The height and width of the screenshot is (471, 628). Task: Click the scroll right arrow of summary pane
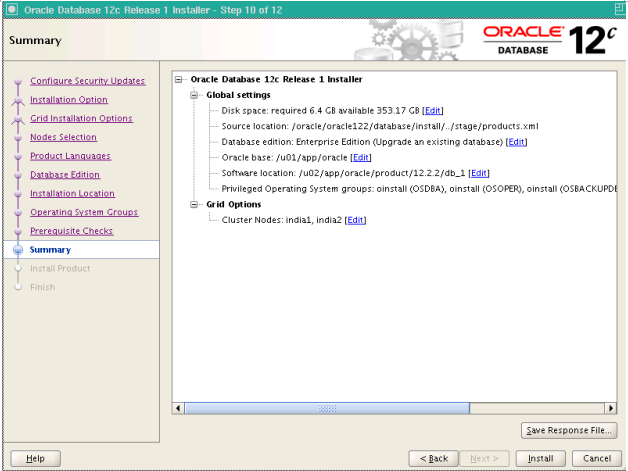point(611,409)
